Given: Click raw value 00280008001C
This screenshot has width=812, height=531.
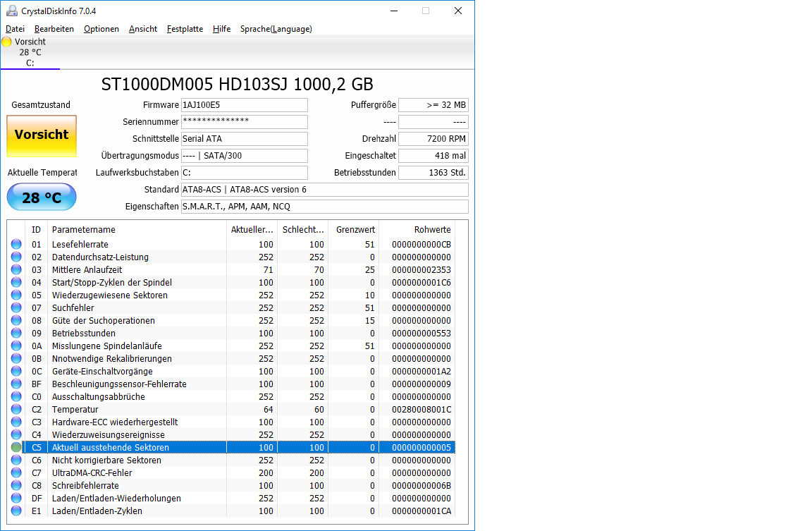Looking at the screenshot, I should (422, 409).
